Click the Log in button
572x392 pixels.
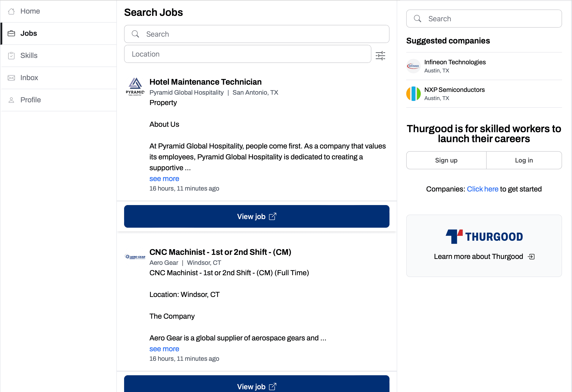(x=524, y=160)
